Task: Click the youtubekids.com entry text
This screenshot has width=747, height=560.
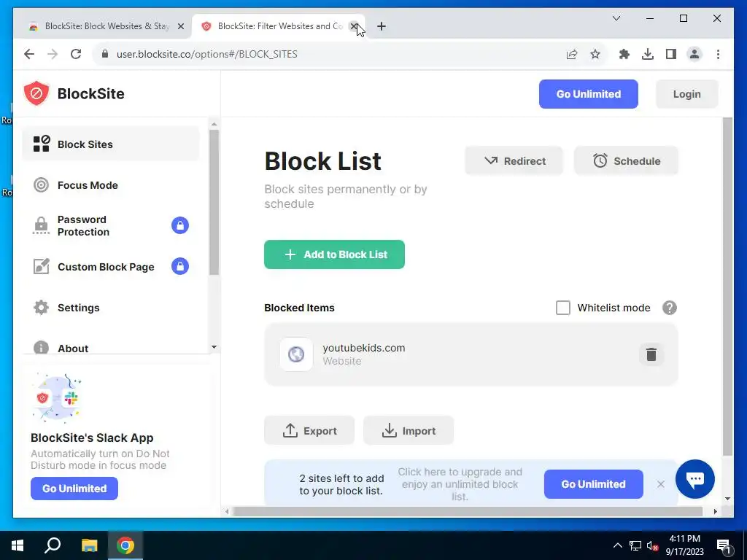Action: tap(364, 348)
